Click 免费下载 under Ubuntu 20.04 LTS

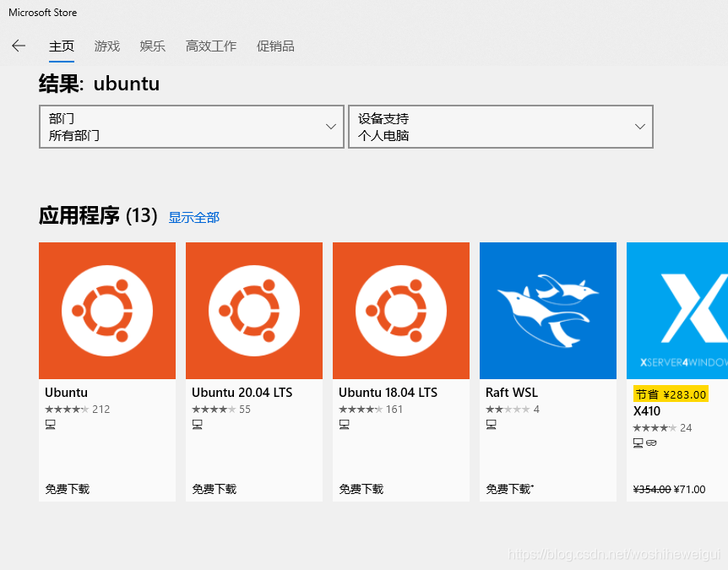click(x=215, y=489)
